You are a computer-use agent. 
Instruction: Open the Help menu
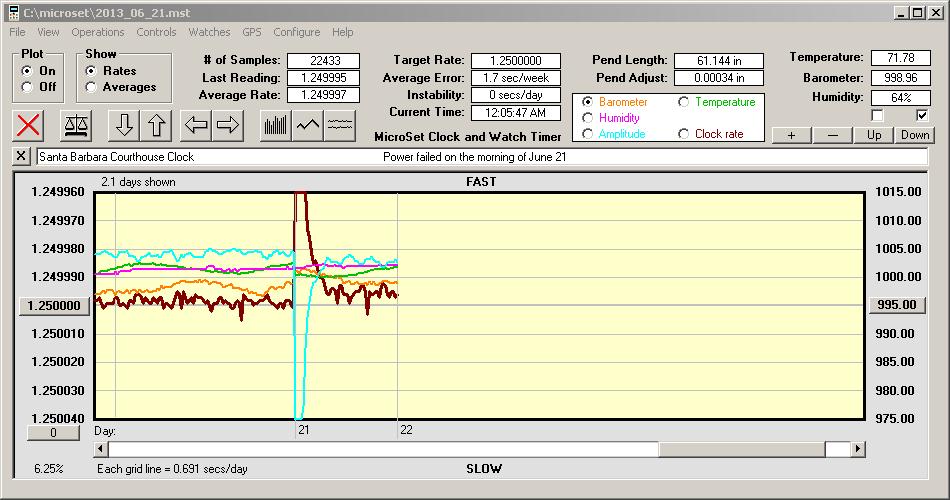pyautogui.click(x=342, y=32)
